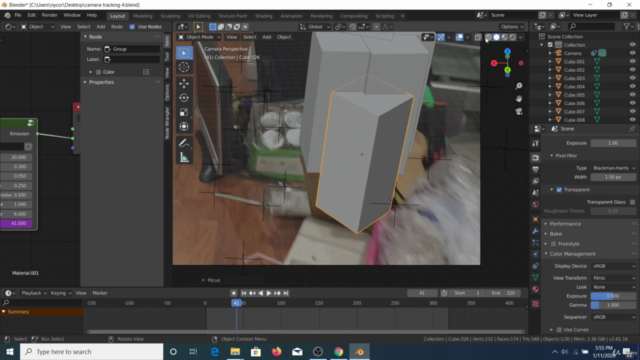Image resolution: width=640 pixels, height=360 pixels.
Task: Click the node Name field Group
Action: 131,49
